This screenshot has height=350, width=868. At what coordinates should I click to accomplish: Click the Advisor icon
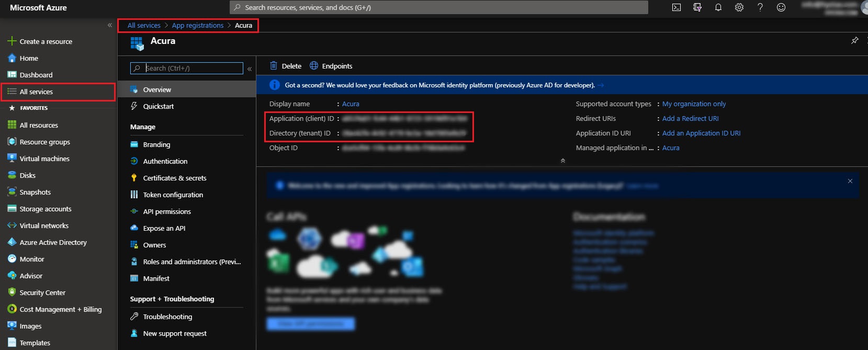pyautogui.click(x=12, y=276)
